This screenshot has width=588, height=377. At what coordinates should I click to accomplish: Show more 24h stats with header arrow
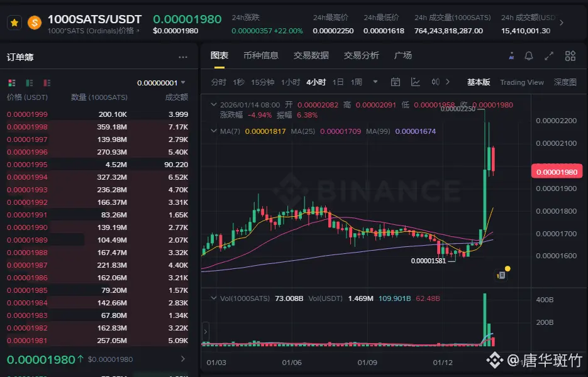(562, 23)
